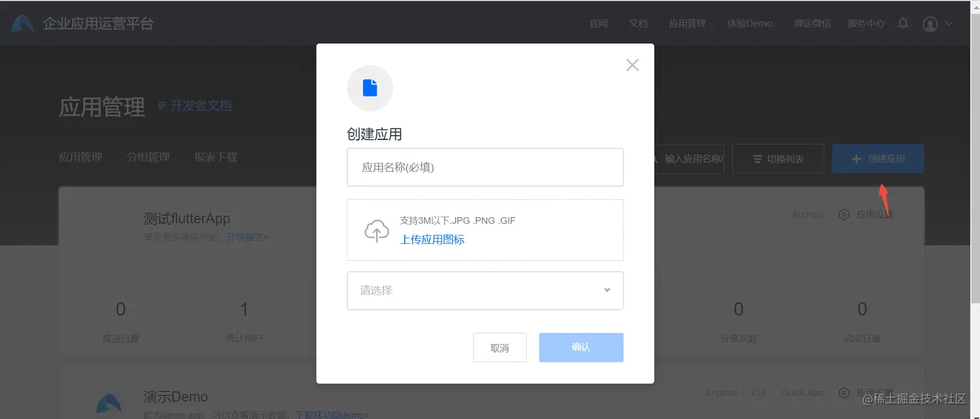980x419 pixels.
Task: Focus the 应用名称(必填) input field
Action: click(485, 167)
